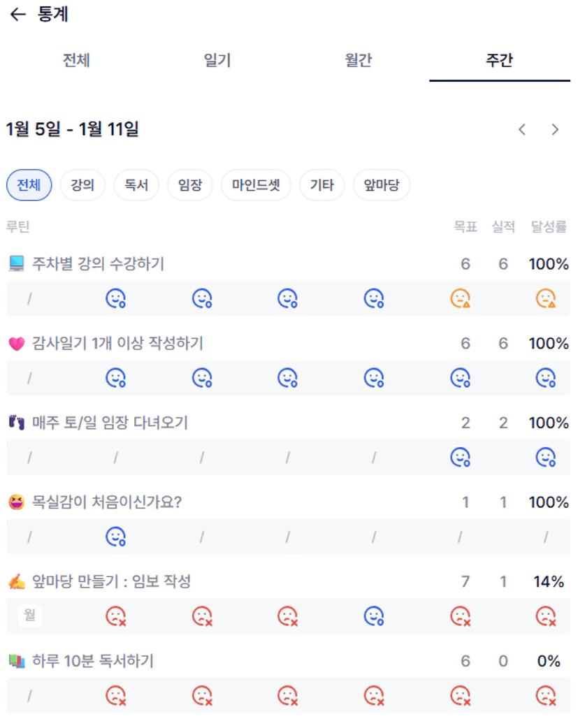Go to the previous week
Viewport: 578px width, 728px height.
tap(521, 129)
